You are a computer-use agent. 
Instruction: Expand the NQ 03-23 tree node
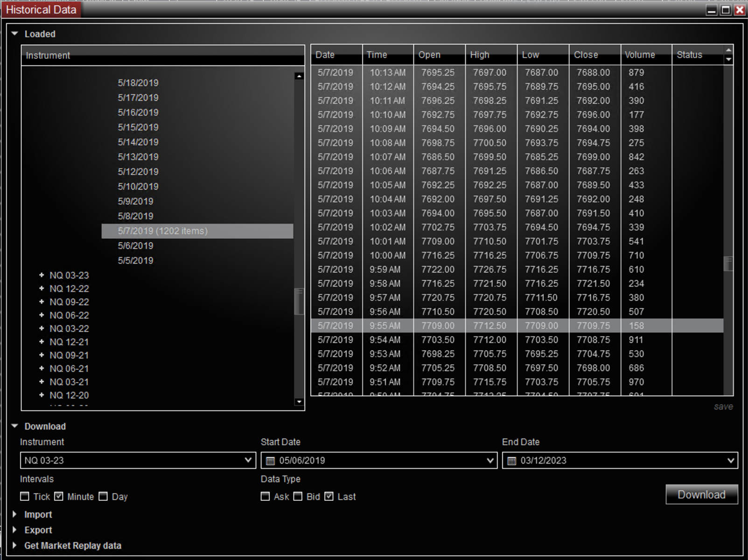[x=42, y=275]
